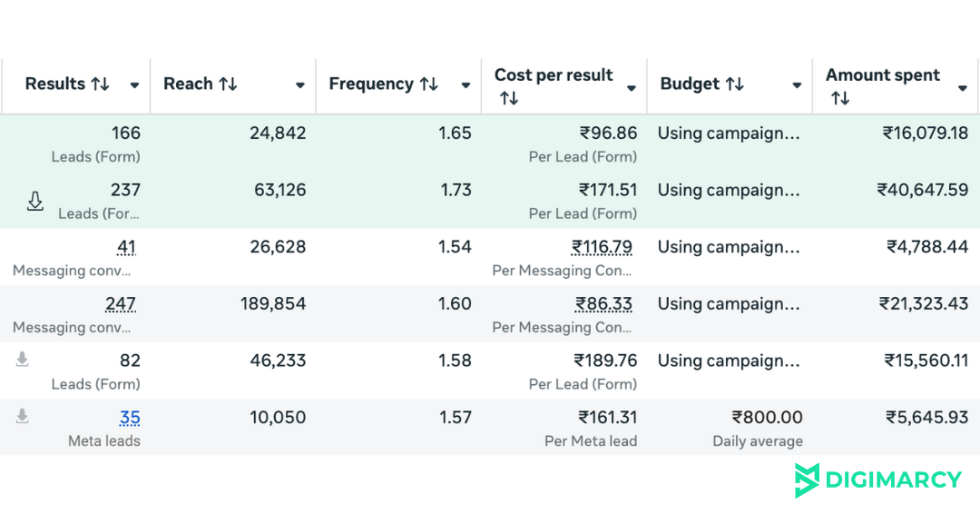Click download icon beside 35 Meta leads
Screen dimensions: 980x514
[23, 416]
